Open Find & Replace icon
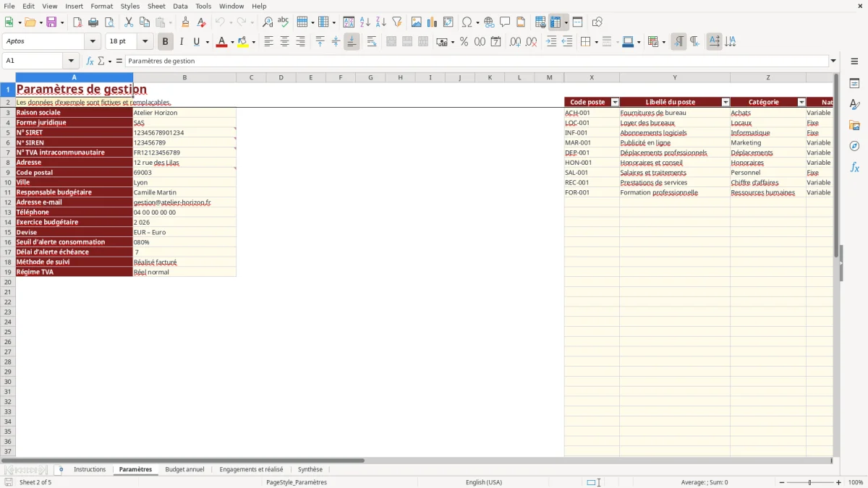Viewport: 868px width, 488px height. click(268, 22)
